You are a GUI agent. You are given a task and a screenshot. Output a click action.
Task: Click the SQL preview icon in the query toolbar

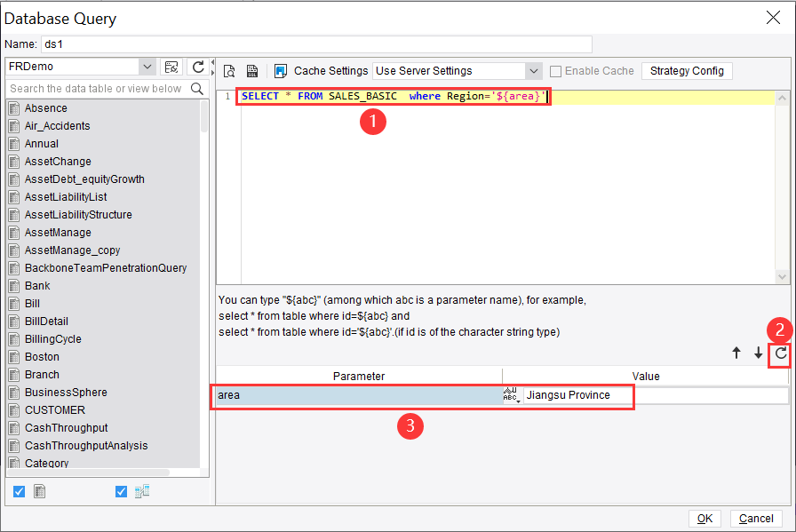pyautogui.click(x=229, y=71)
